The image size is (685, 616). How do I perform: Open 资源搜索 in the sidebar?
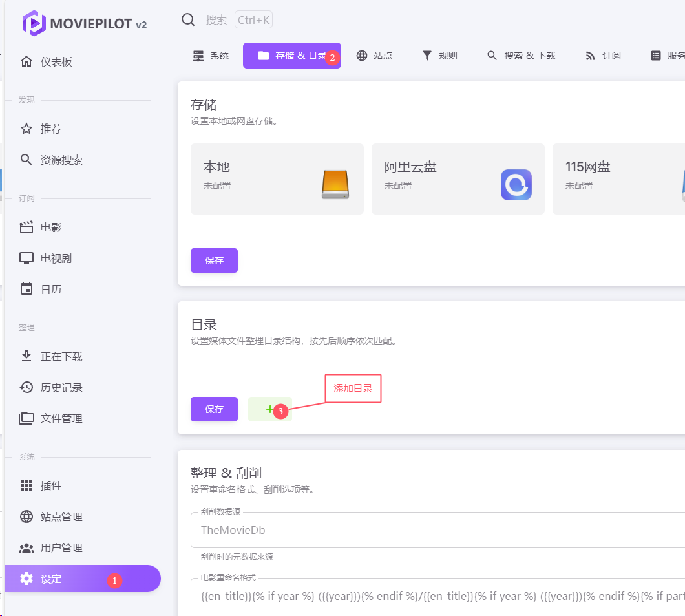point(83,160)
